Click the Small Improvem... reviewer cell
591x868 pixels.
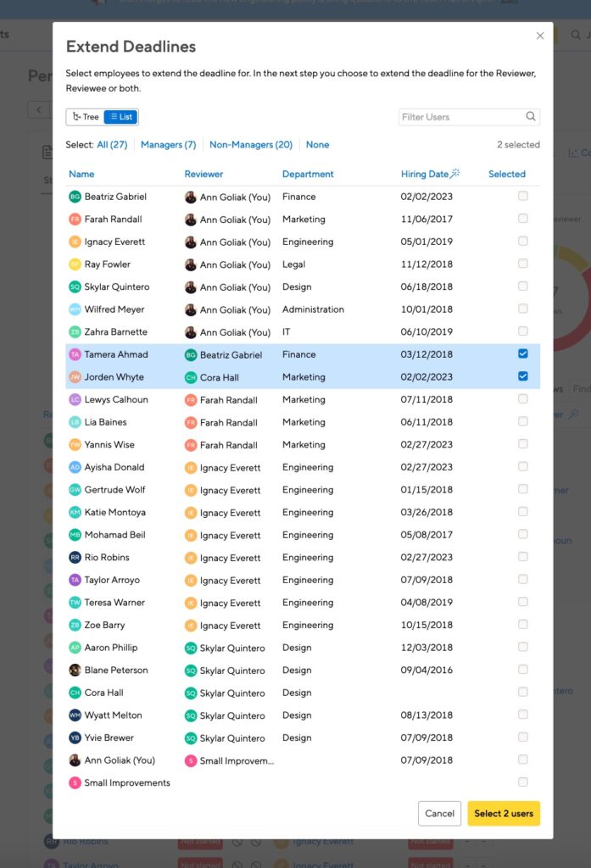pos(229,760)
